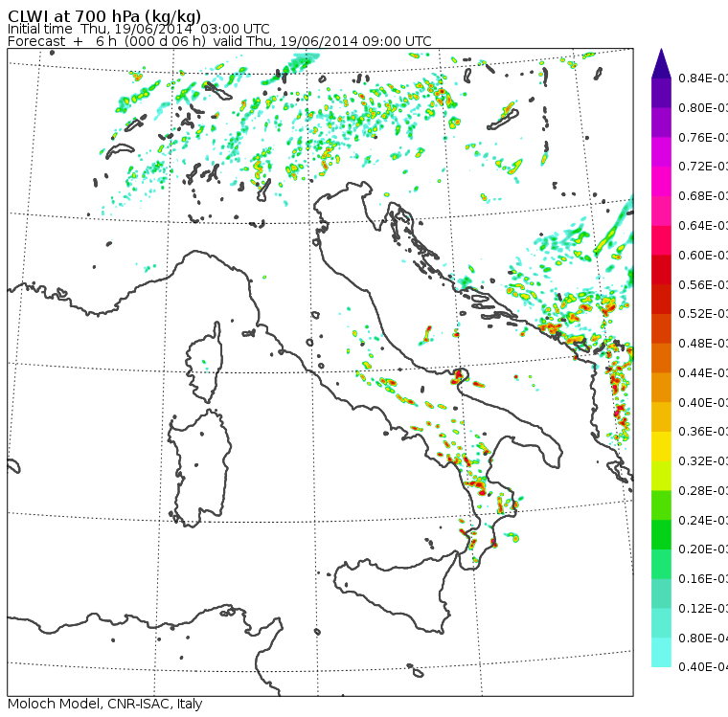The height and width of the screenshot is (717, 728).
Task: Click the "Moloch Model, CNR-ISAC, Italy" credit text
Action: [105, 704]
